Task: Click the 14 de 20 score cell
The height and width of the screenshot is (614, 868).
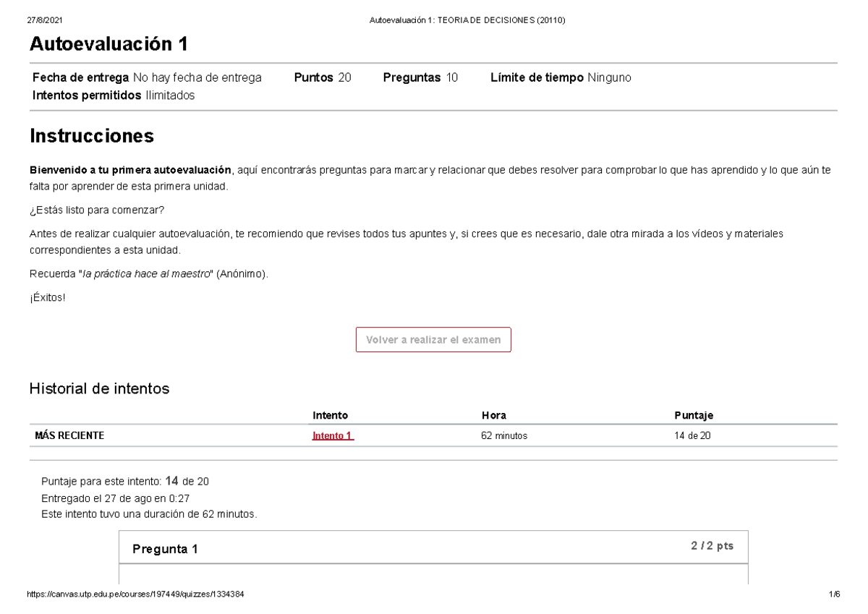Action: pyautogui.click(x=692, y=436)
